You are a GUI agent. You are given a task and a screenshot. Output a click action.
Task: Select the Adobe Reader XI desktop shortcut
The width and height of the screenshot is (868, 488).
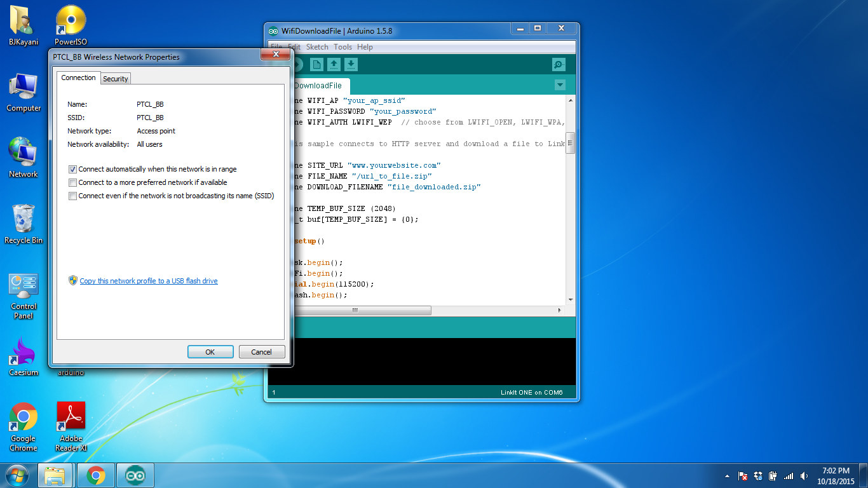(x=71, y=426)
